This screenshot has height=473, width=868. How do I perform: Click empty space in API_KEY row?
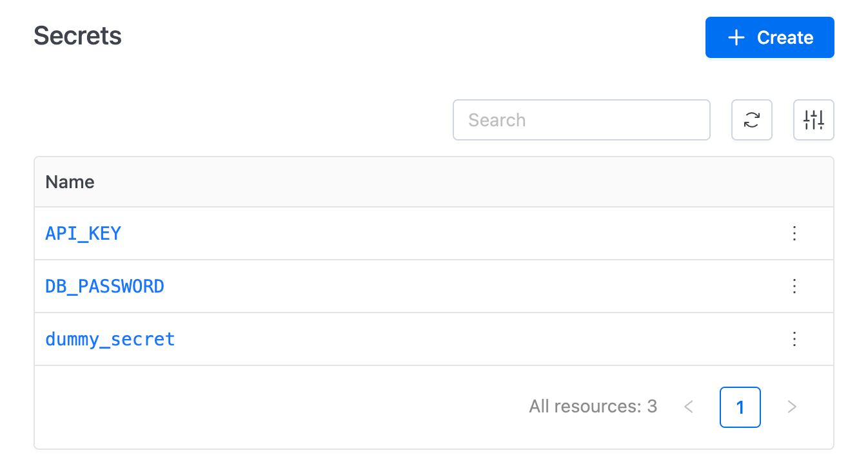pos(451,233)
